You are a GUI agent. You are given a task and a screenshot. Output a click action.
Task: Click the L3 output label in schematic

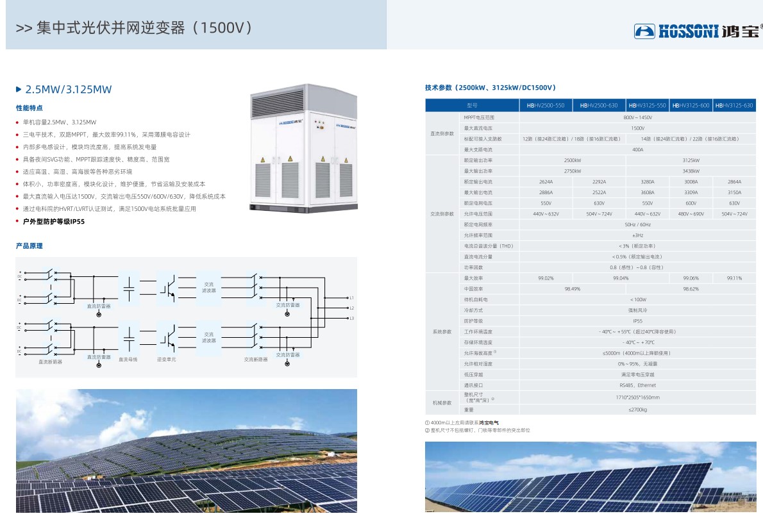pyautogui.click(x=352, y=318)
